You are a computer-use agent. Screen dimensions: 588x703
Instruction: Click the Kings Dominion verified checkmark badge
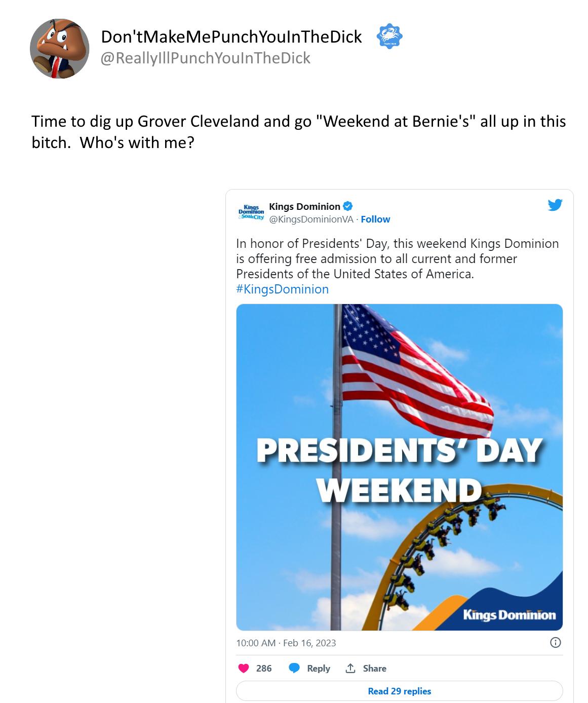pos(348,206)
